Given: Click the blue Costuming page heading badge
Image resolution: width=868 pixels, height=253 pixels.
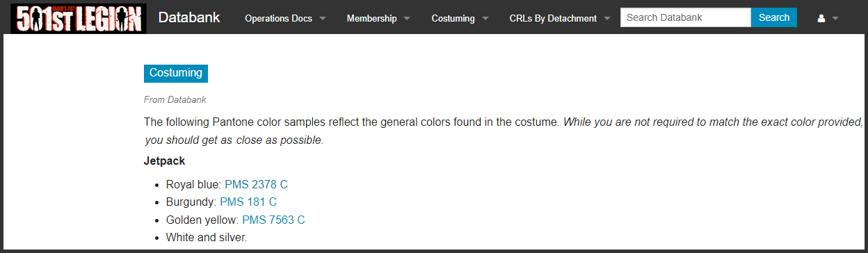Looking at the screenshot, I should point(176,73).
